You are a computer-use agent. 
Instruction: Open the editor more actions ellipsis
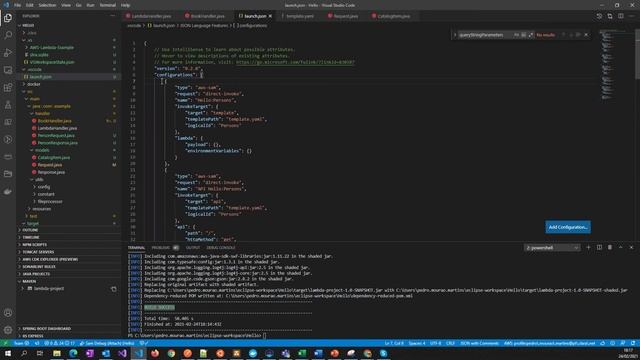(631, 16)
